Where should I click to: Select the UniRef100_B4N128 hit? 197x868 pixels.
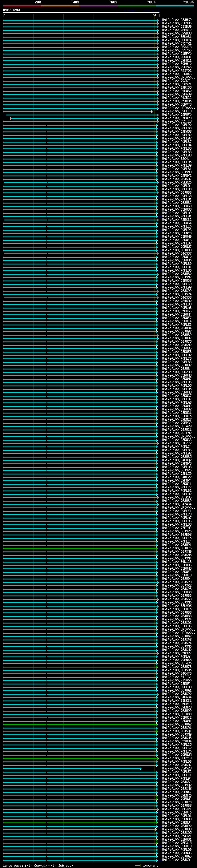pyautogui.click(x=177, y=562)
